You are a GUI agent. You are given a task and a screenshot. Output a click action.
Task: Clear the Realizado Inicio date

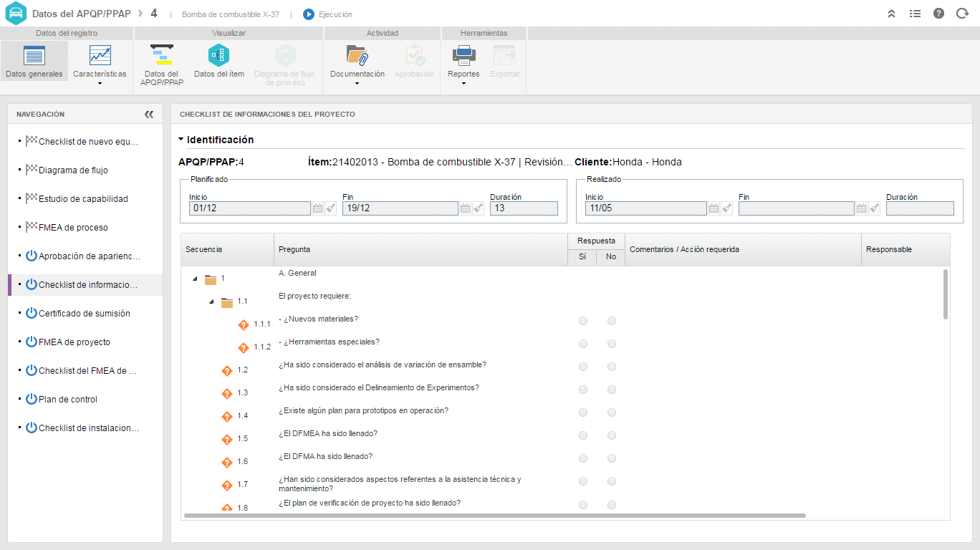pos(726,208)
